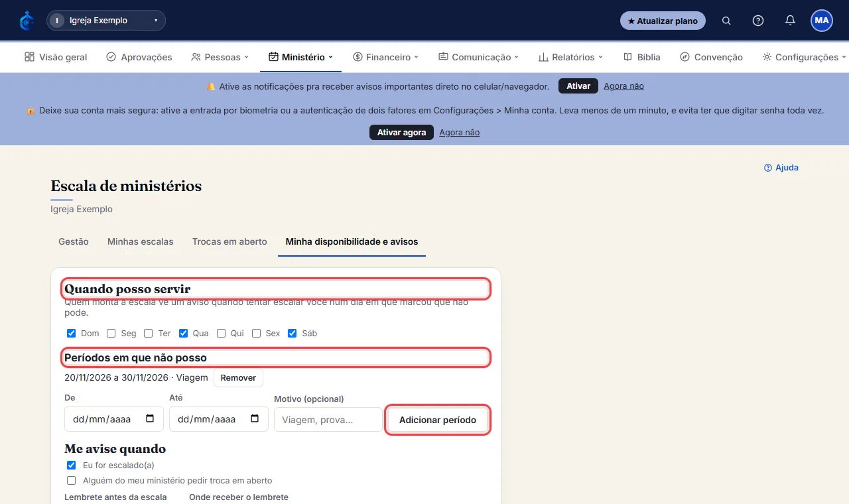Click the help question mark icon
Screen dimensions: 849x504
pos(758,21)
